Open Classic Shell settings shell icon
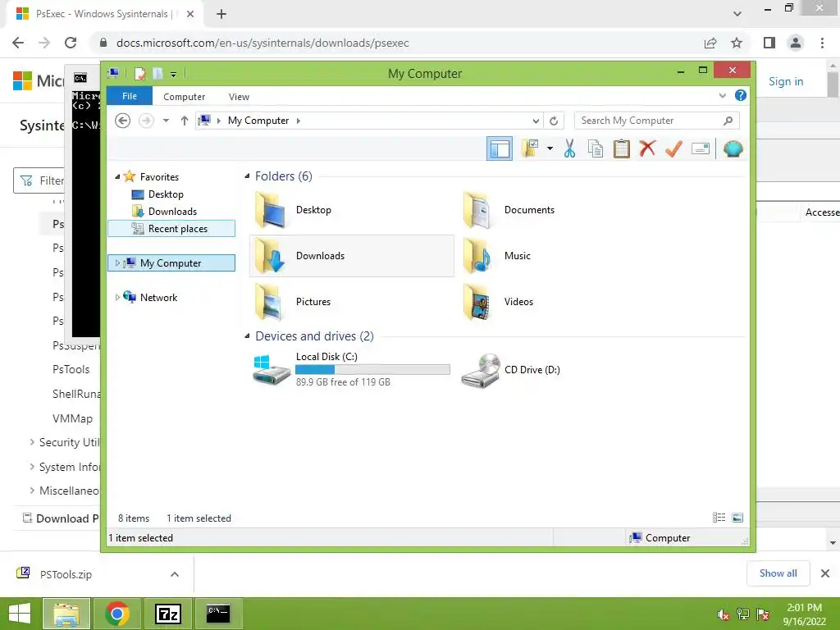Image resolution: width=840 pixels, height=630 pixels. tap(733, 148)
